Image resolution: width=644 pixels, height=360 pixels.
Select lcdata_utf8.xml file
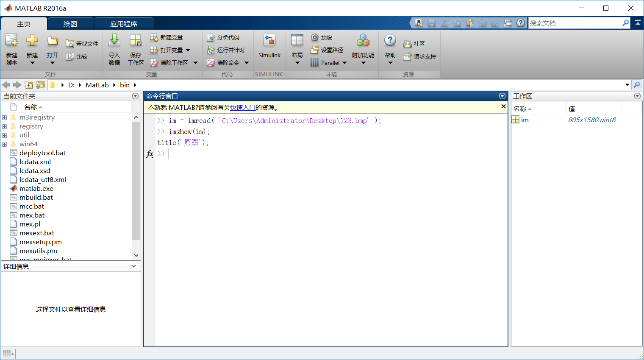[x=42, y=179]
